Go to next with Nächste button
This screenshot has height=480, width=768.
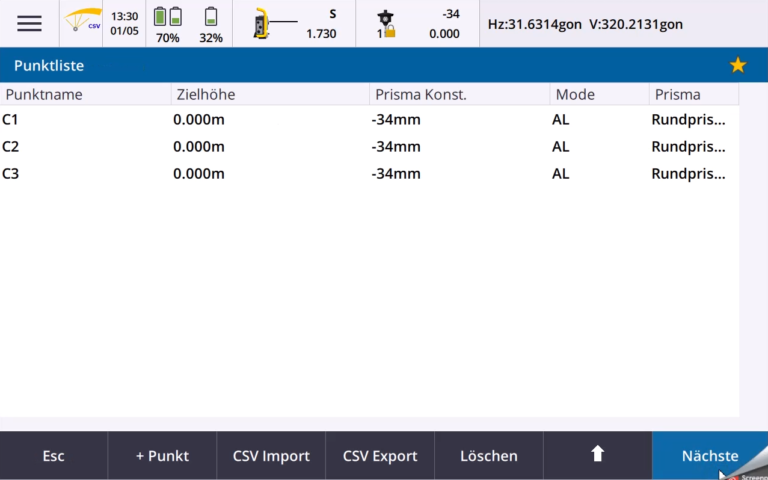point(709,456)
